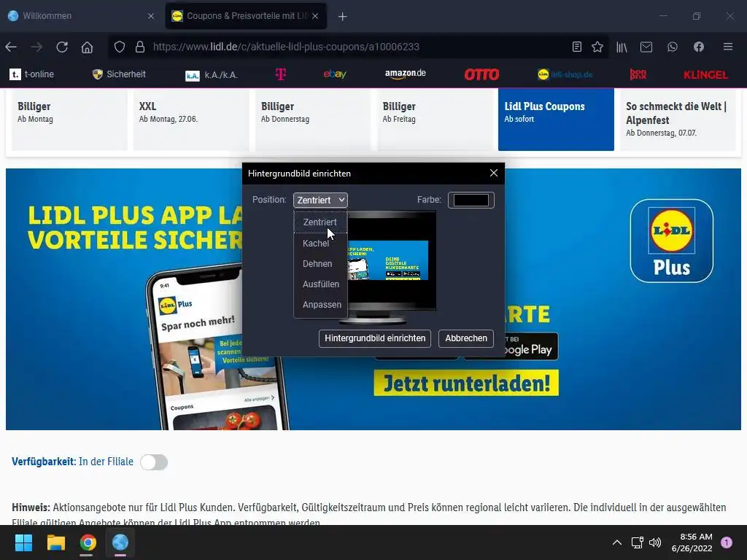Screen dimensions: 747x560
Task: Open Facebook toolbar icon
Action: pos(698,47)
